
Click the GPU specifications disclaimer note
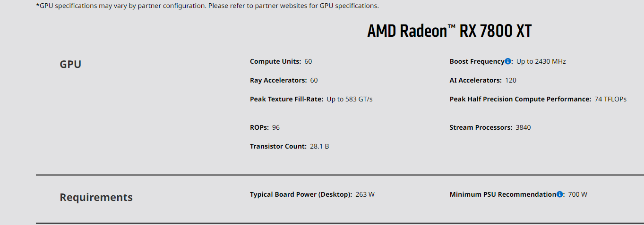(207, 6)
